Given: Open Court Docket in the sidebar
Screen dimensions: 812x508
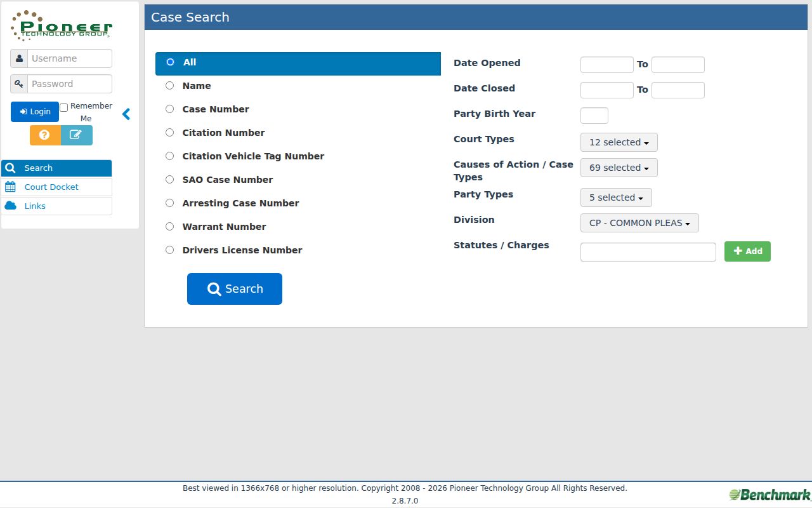Looking at the screenshot, I should [56, 187].
